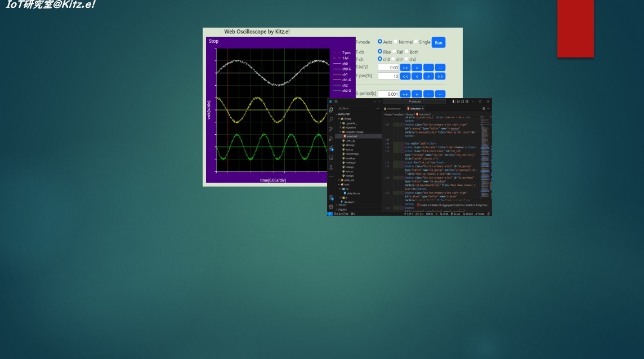Select Normal trigger mode

[395, 41]
